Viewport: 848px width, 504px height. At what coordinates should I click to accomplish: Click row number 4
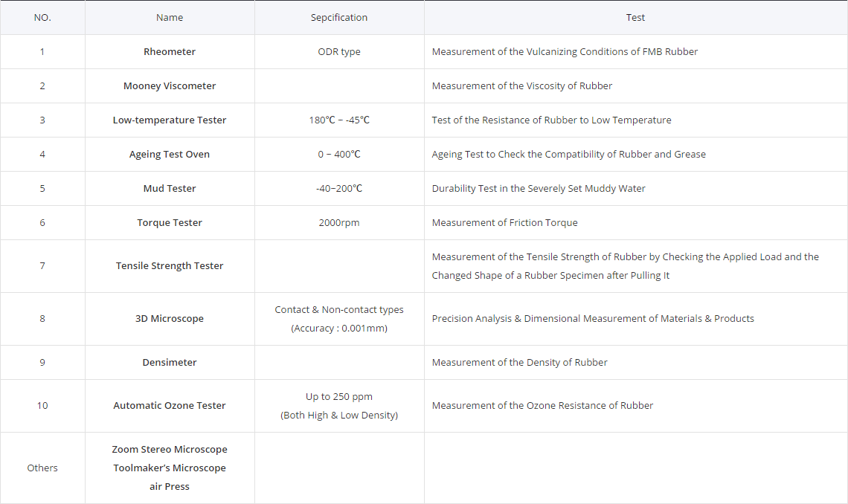pos(42,155)
